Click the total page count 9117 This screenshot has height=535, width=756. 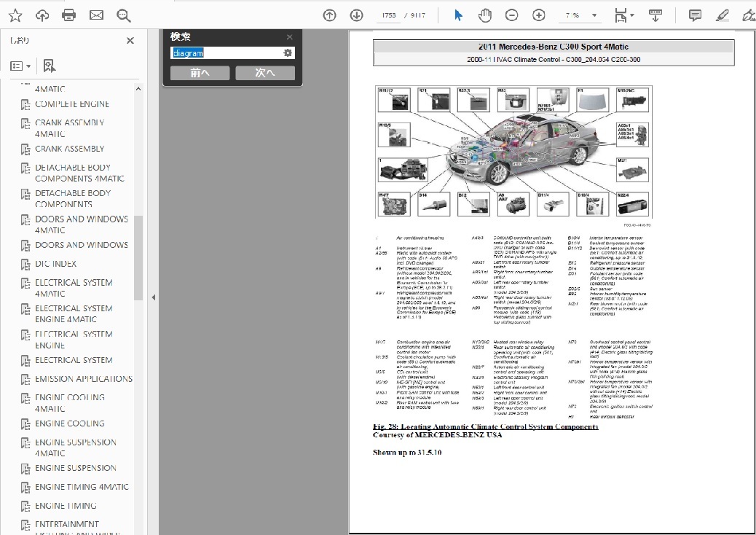tap(418, 15)
